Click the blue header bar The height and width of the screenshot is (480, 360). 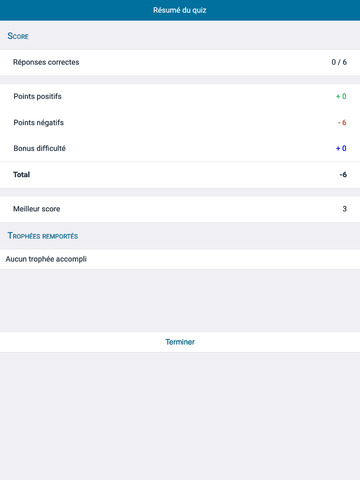click(x=180, y=10)
